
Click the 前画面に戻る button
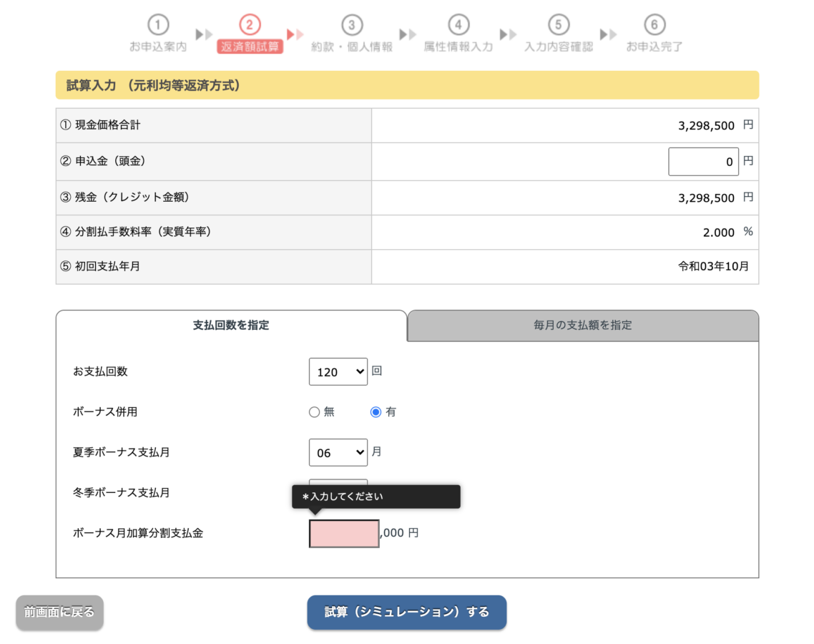point(59,613)
